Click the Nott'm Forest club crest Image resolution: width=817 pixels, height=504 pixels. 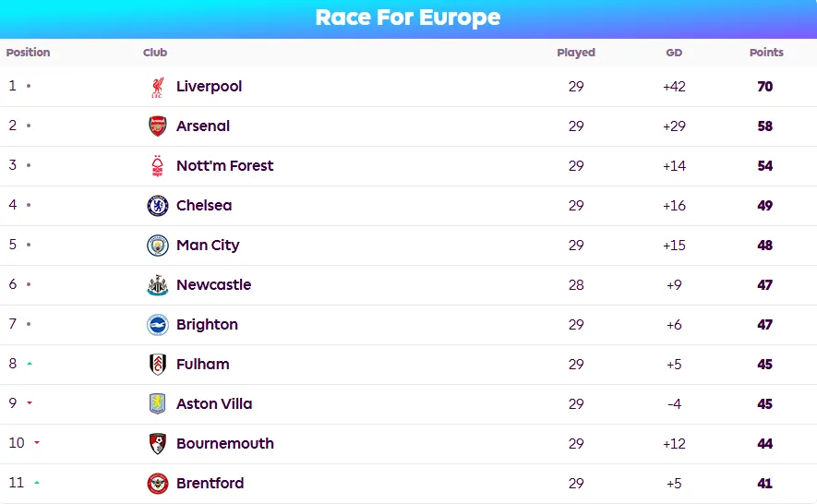coord(157,166)
